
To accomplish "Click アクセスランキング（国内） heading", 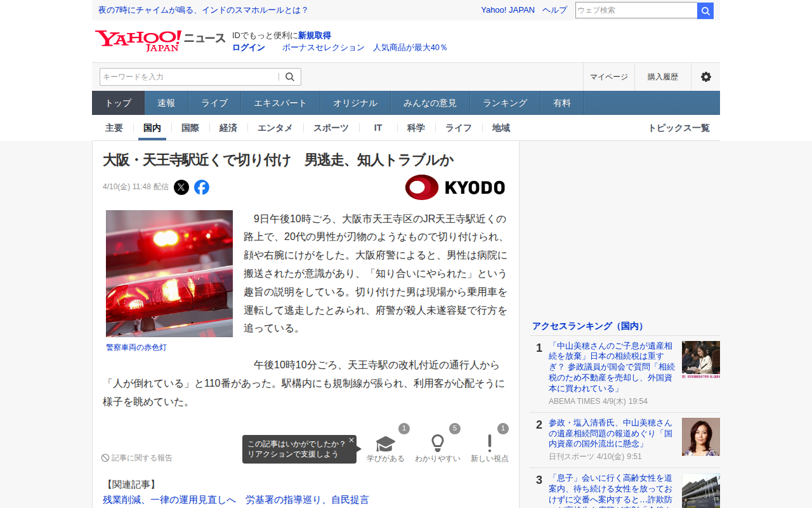I will (589, 326).
